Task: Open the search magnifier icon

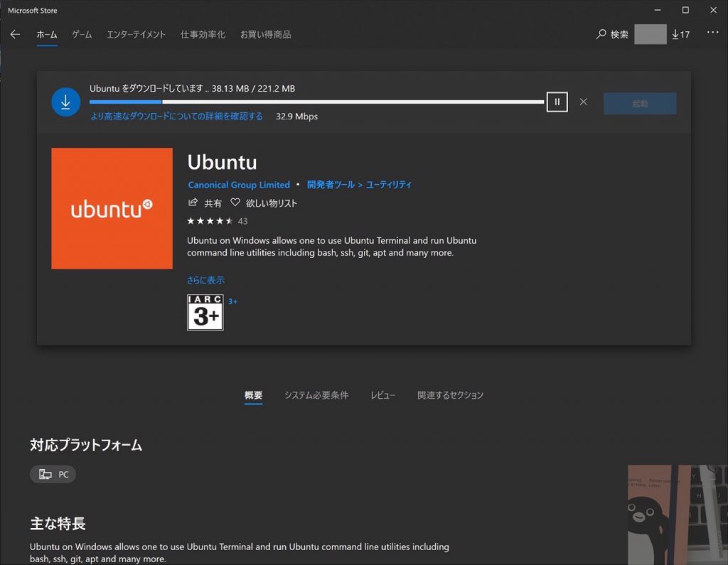Action: point(601,34)
